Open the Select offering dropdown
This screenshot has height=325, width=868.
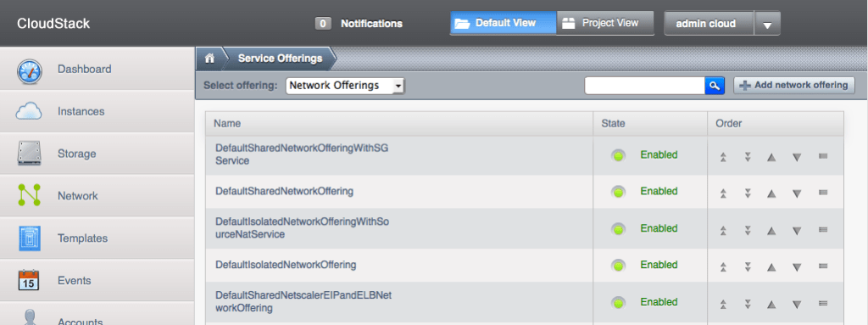(x=346, y=86)
